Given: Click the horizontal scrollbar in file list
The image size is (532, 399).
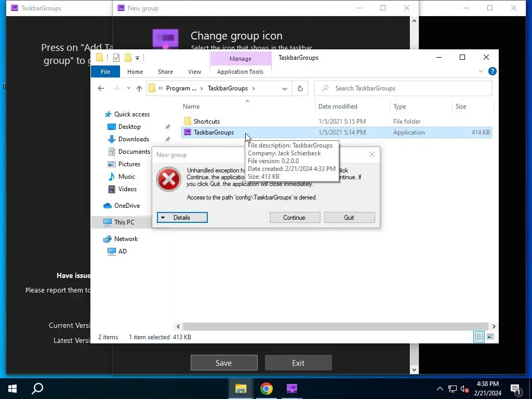Looking at the screenshot, I should pyautogui.click(x=336, y=326).
